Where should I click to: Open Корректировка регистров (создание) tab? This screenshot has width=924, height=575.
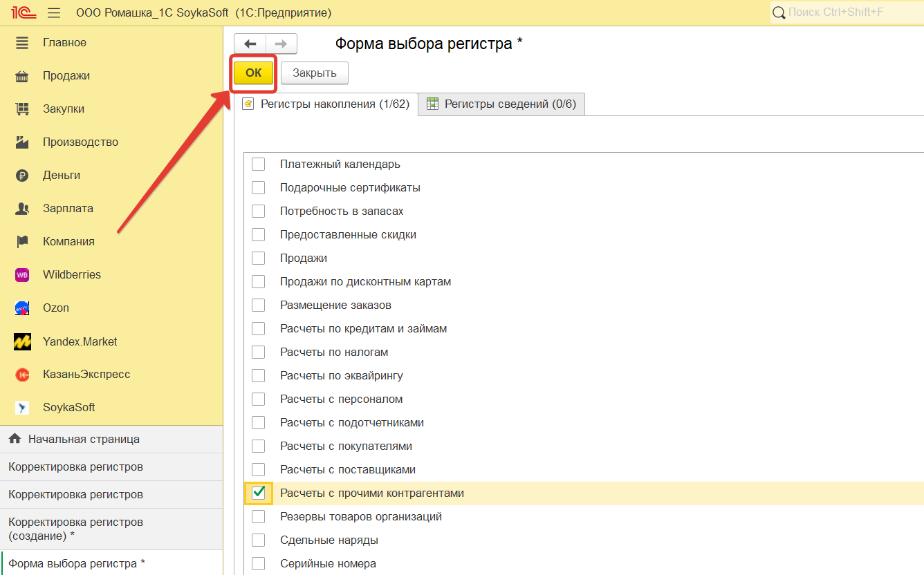[x=111, y=529]
